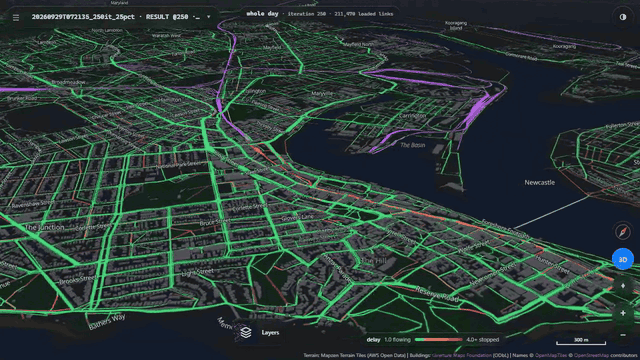Click the '1.0 flowing' legend text
The image size is (640, 360).
[x=397, y=340]
